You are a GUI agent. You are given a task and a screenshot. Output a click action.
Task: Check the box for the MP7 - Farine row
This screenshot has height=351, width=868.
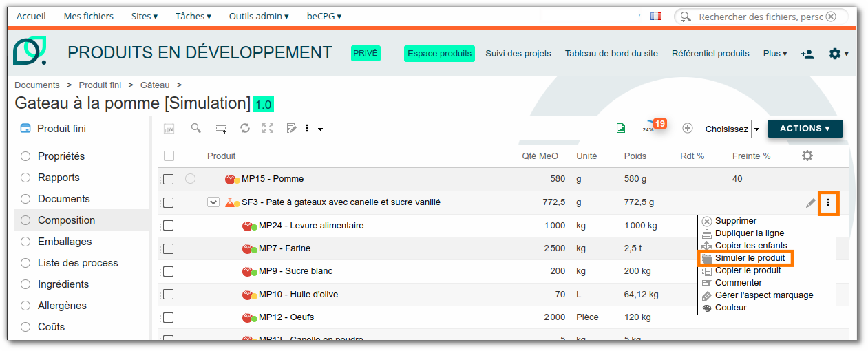(x=168, y=248)
